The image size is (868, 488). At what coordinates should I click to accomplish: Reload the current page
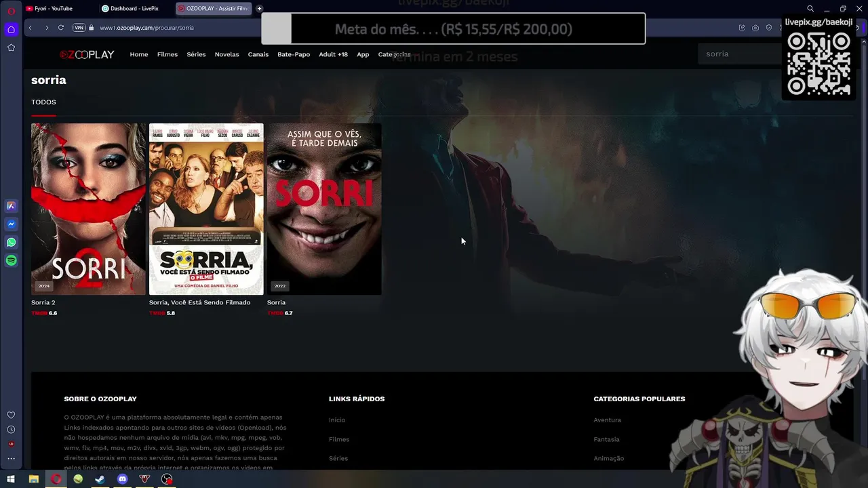[x=61, y=28]
